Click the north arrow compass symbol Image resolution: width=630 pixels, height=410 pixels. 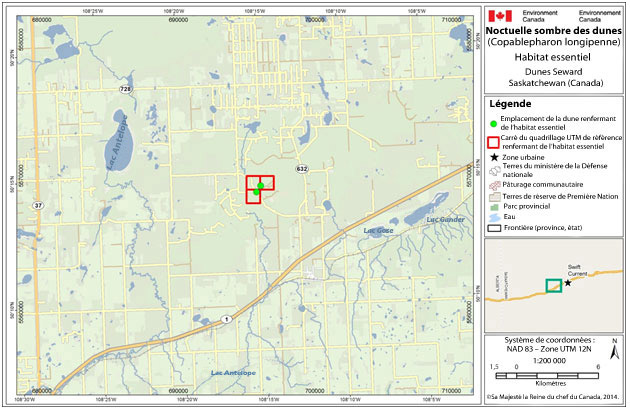613,352
